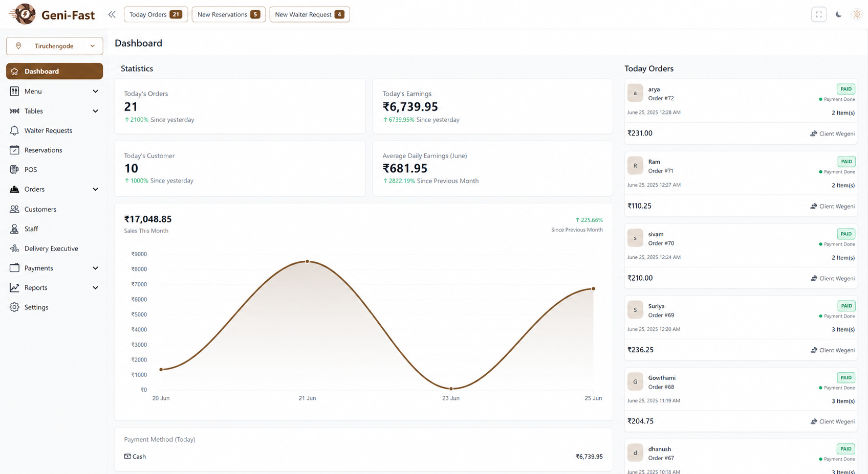The width and height of the screenshot is (868, 474).
Task: Click the avatar for Ram
Action: point(635,166)
